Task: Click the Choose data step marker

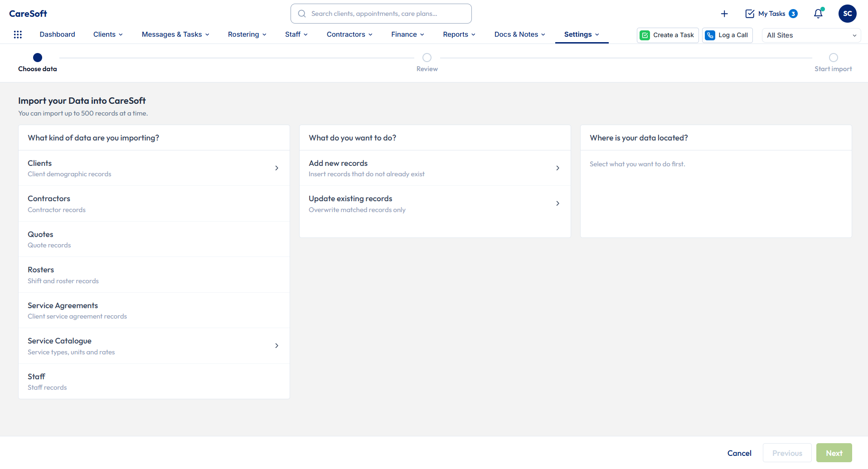Action: [x=38, y=58]
